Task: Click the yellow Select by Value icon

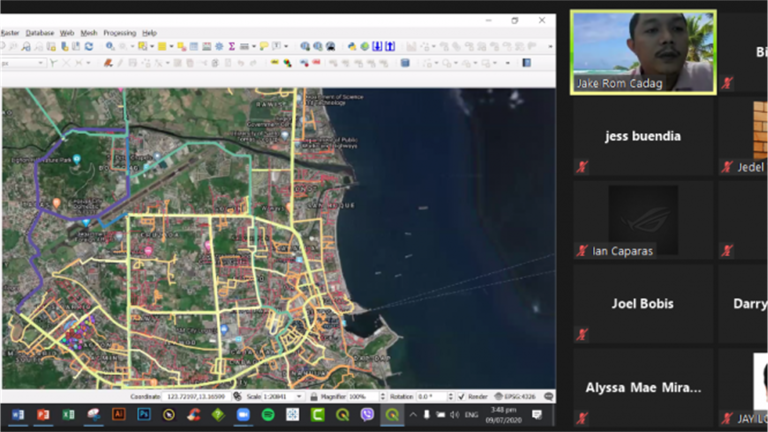Action: (162, 46)
